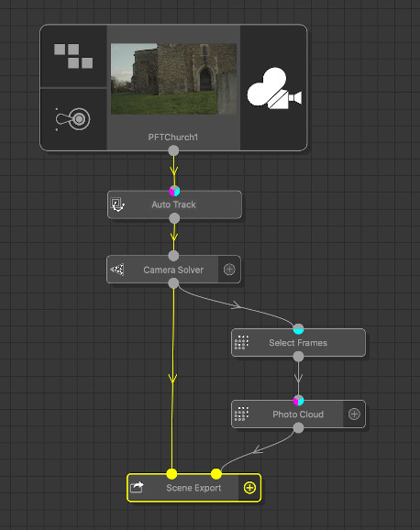Click the lens target icon on PFTChurch1
The image size is (420, 530).
click(72, 119)
